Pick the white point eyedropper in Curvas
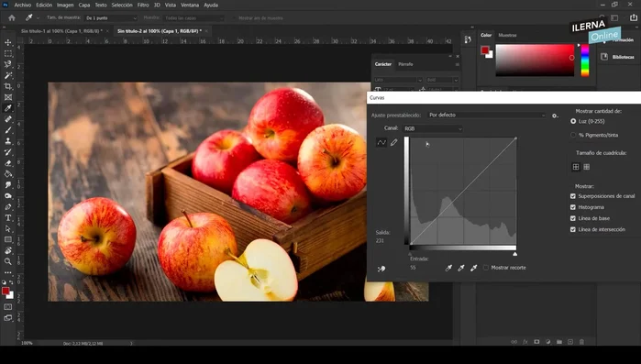Viewport: 641px width, 364px height. (x=473, y=268)
